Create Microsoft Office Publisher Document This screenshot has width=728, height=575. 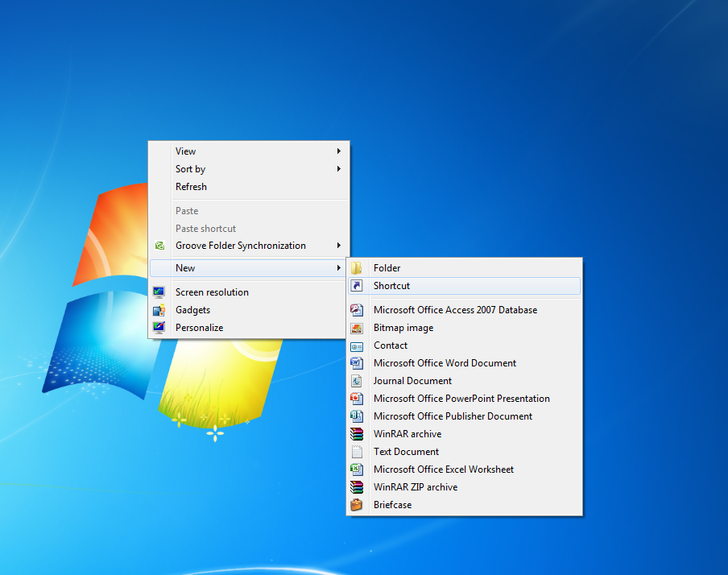pyautogui.click(x=465, y=416)
